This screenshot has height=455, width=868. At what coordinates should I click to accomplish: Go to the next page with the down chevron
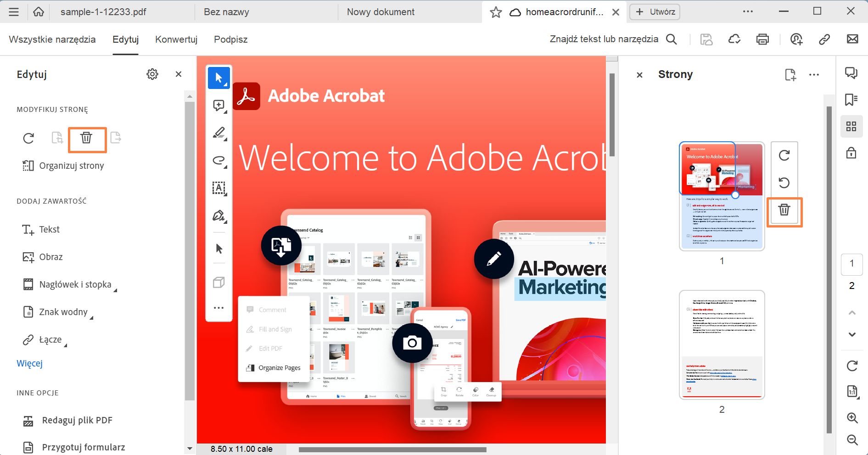tap(852, 334)
